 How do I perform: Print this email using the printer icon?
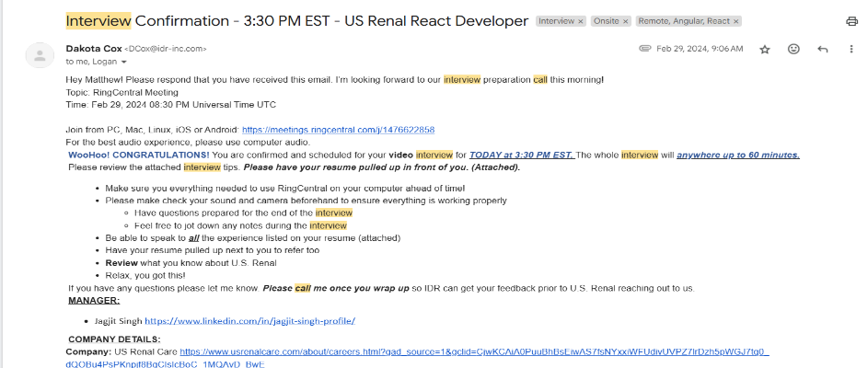coord(851,21)
